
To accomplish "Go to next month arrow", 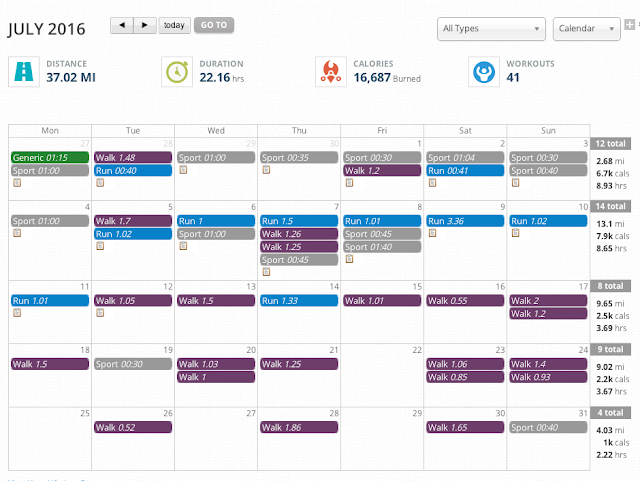I will point(145,25).
